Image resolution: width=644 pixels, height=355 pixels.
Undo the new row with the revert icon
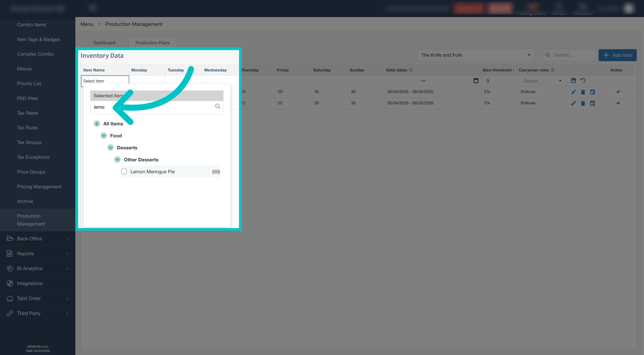(x=583, y=80)
